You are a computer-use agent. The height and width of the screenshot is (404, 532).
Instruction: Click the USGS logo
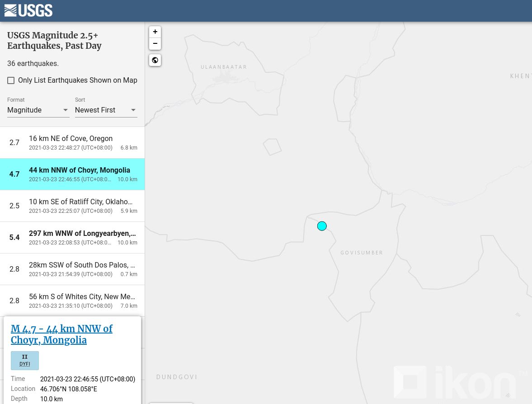[28, 10]
